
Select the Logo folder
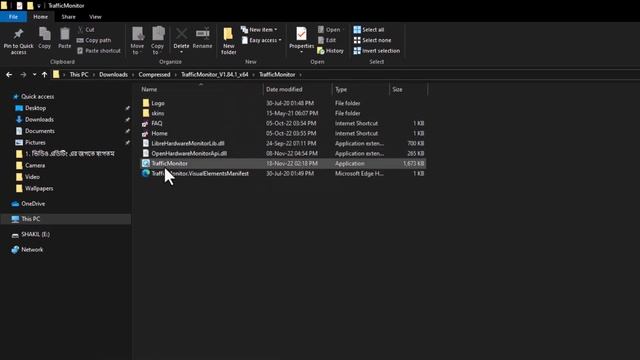point(158,103)
